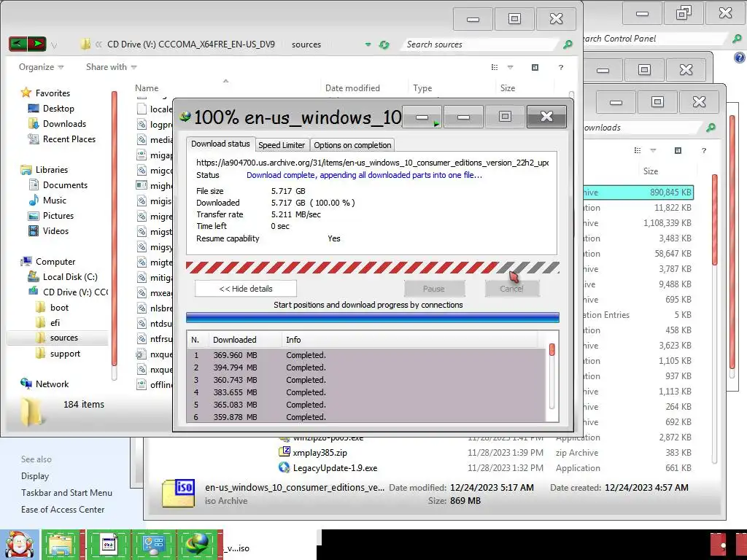Switch to Options on completion tab
The image size is (747, 560).
click(x=352, y=145)
